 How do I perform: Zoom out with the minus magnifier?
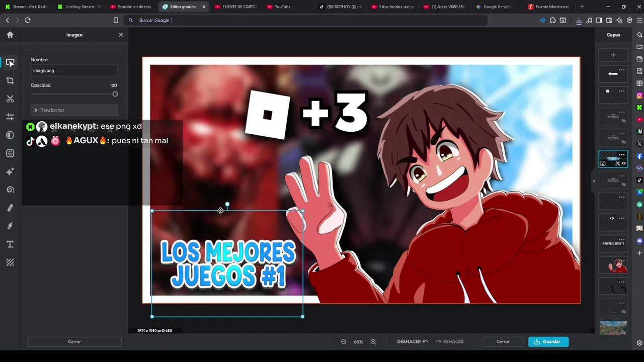coord(344,341)
